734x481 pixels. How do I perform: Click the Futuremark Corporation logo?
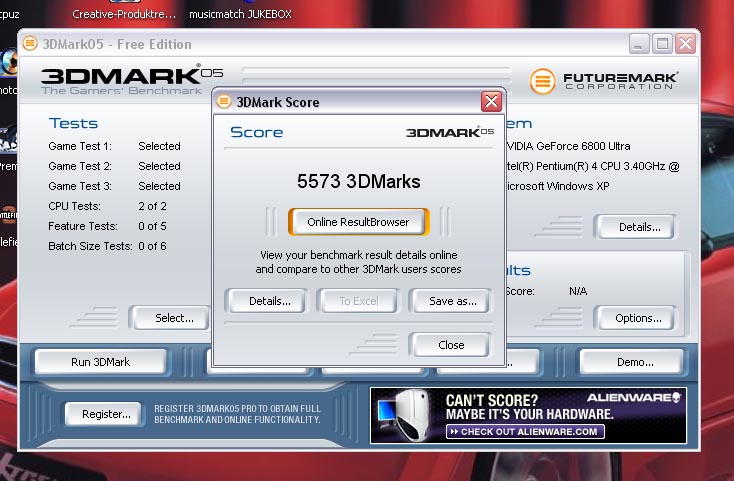pos(603,81)
